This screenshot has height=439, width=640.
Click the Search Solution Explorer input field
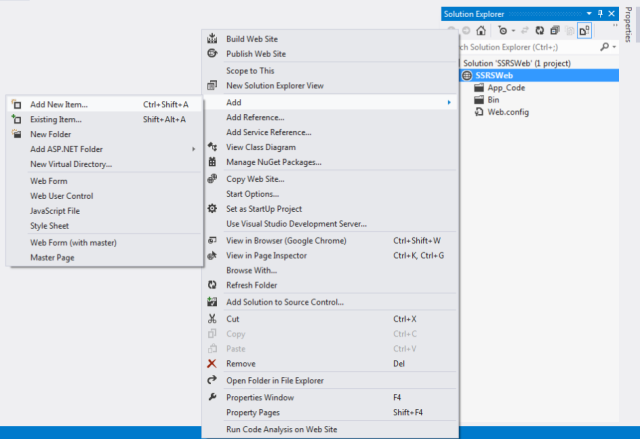tap(529, 47)
